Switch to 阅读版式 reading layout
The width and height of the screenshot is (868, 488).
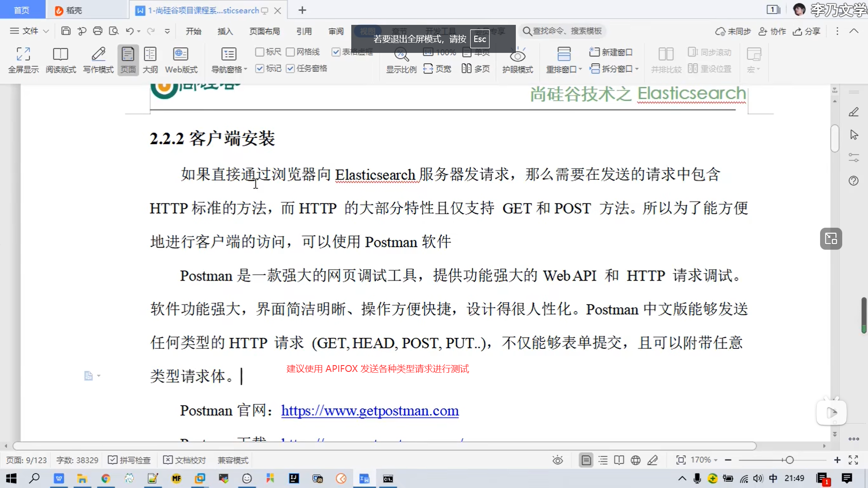click(61, 54)
